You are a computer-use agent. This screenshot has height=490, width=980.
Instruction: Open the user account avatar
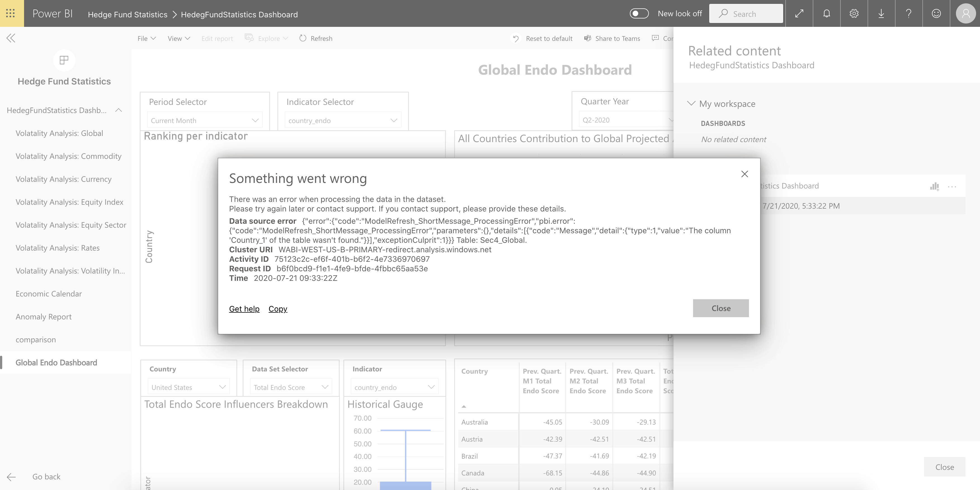(x=965, y=14)
